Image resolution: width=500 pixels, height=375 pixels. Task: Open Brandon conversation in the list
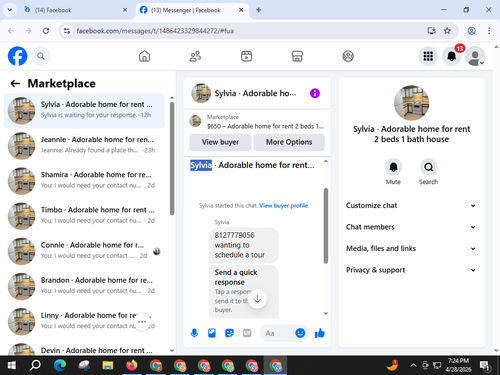[84, 286]
